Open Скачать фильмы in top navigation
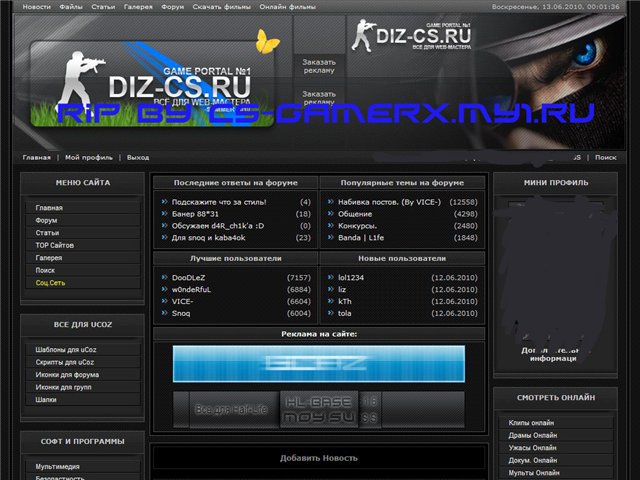 tap(222, 7)
